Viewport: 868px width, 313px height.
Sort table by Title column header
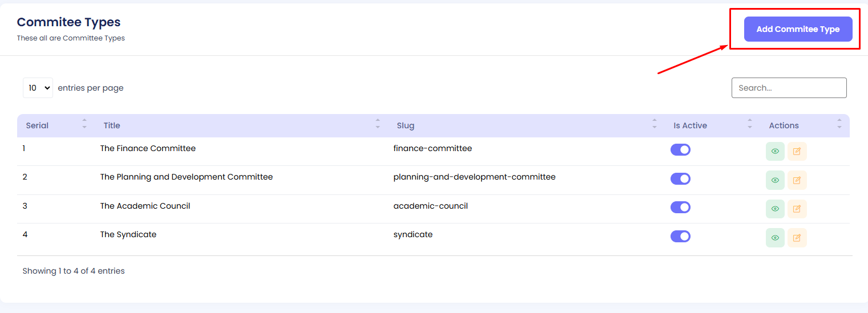[112, 125]
